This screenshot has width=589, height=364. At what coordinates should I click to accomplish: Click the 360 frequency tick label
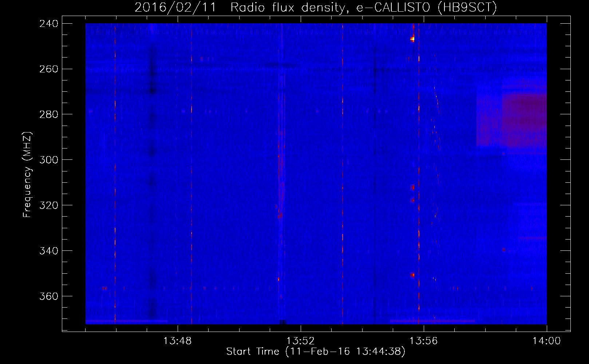click(x=49, y=297)
